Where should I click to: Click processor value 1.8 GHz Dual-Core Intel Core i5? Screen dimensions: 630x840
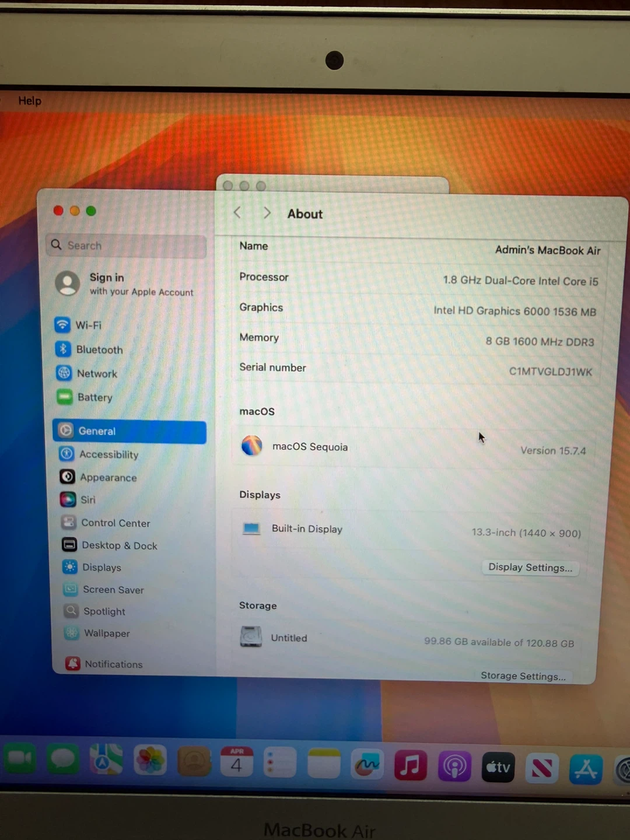pyautogui.click(x=520, y=281)
